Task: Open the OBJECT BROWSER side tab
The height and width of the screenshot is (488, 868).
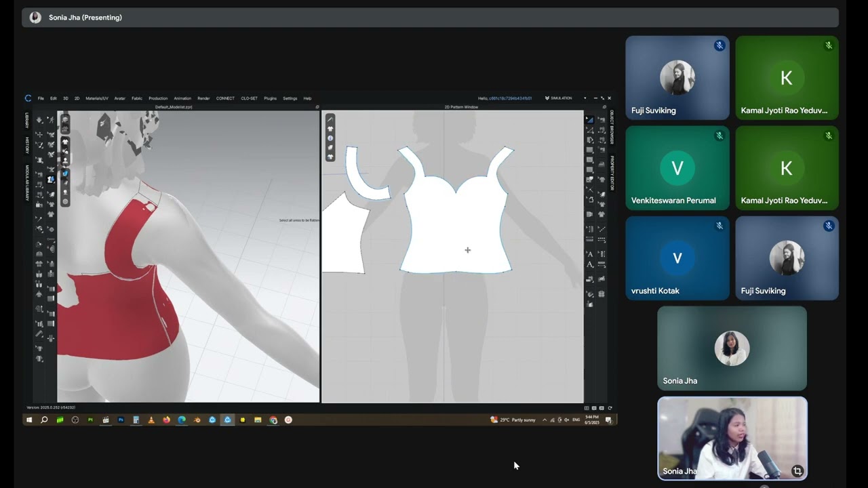Action: click(612, 127)
